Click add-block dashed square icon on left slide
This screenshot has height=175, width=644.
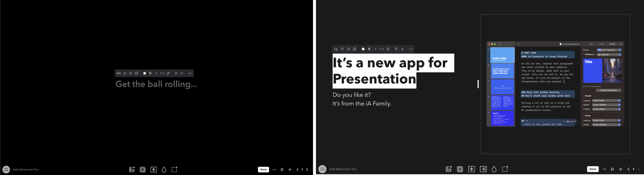click(x=175, y=169)
